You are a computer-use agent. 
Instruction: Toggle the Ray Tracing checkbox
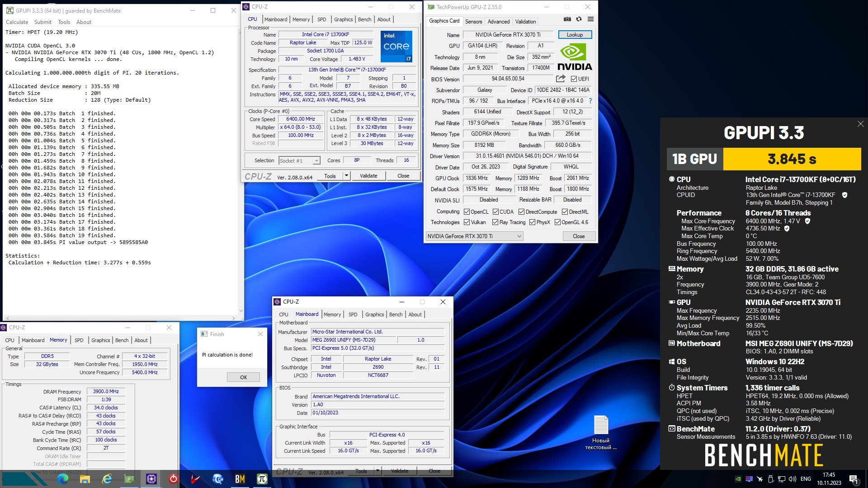495,222
